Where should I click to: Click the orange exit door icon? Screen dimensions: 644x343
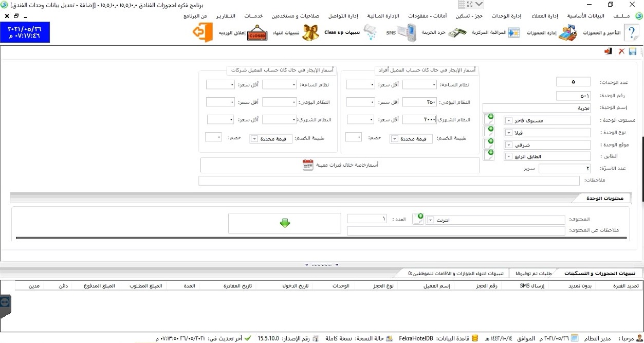click(x=203, y=33)
